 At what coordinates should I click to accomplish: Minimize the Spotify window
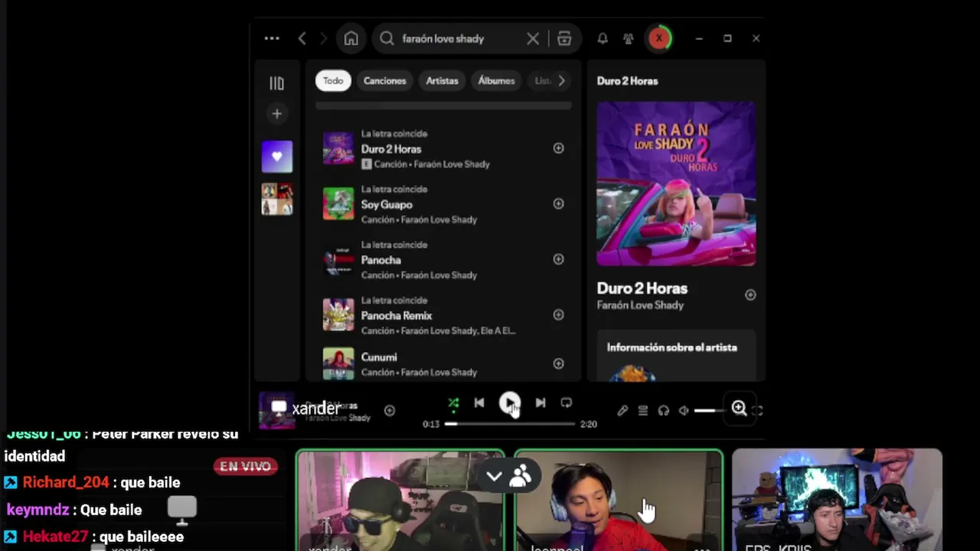699,38
